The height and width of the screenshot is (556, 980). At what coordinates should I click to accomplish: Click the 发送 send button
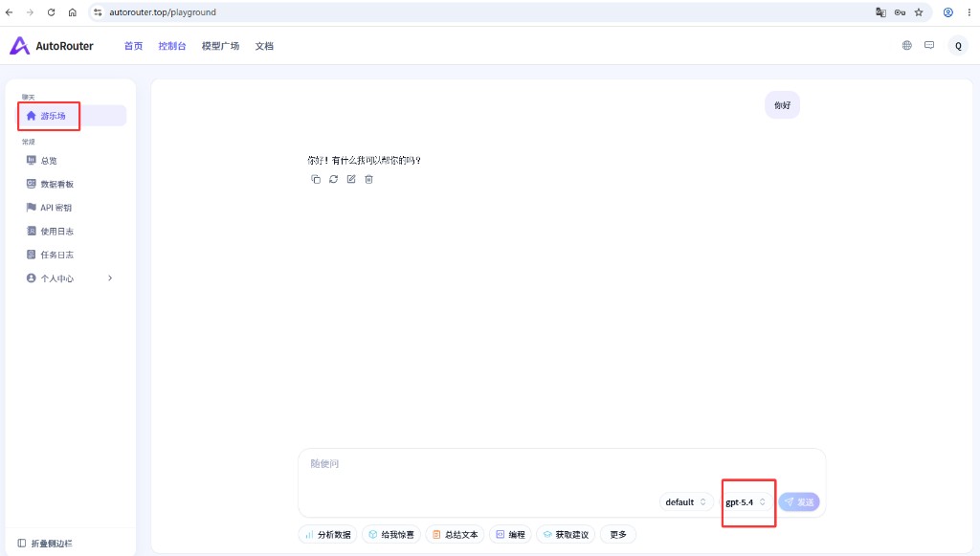(799, 502)
